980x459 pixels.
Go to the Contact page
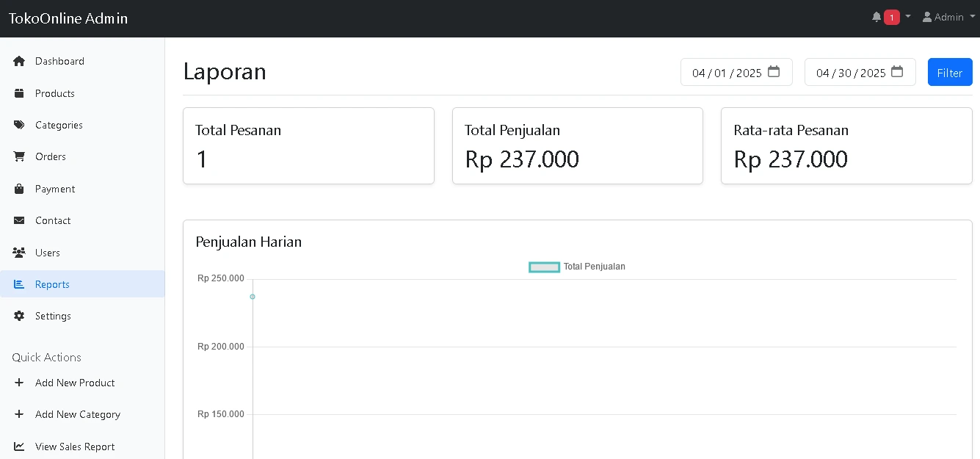pyautogui.click(x=82, y=220)
